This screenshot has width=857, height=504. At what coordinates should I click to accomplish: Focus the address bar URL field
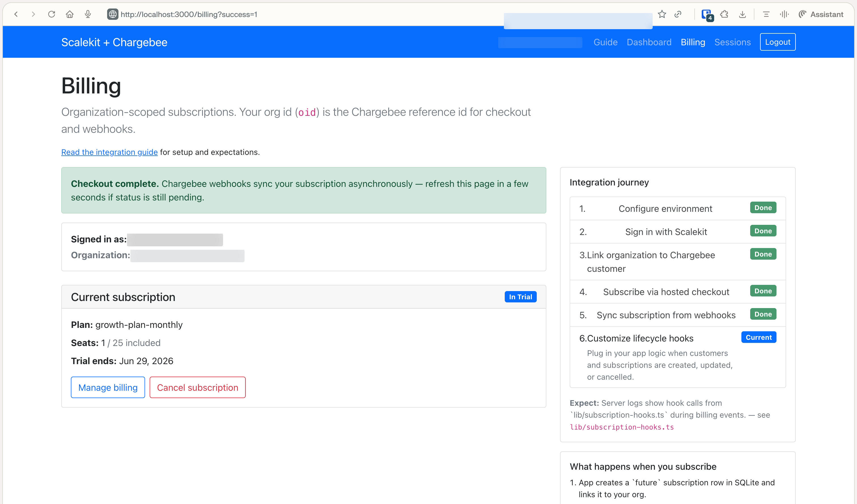[189, 14]
